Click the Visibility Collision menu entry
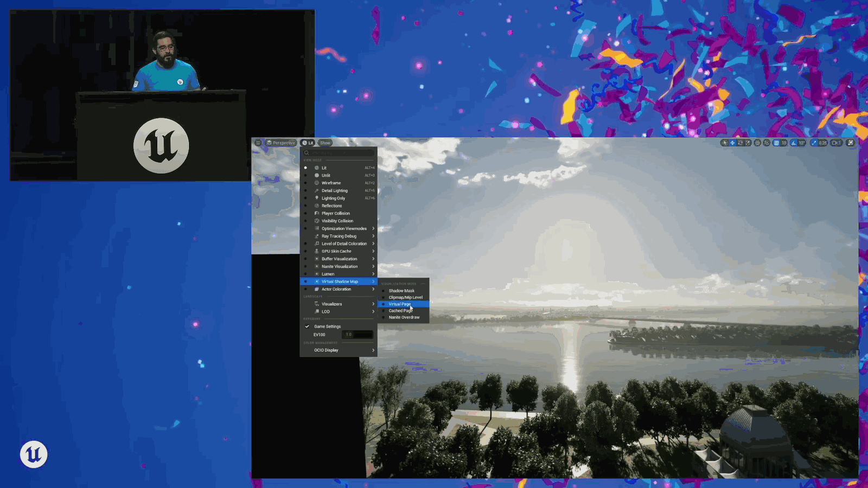The width and height of the screenshot is (868, 488). click(x=339, y=221)
